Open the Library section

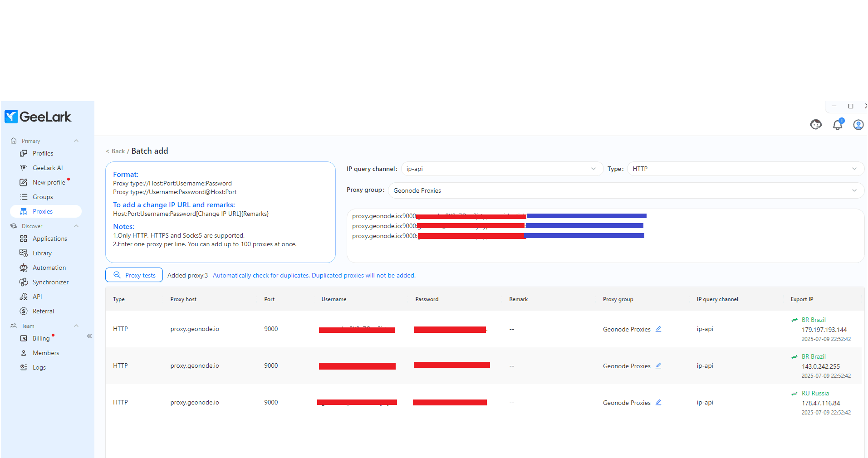[x=41, y=253]
